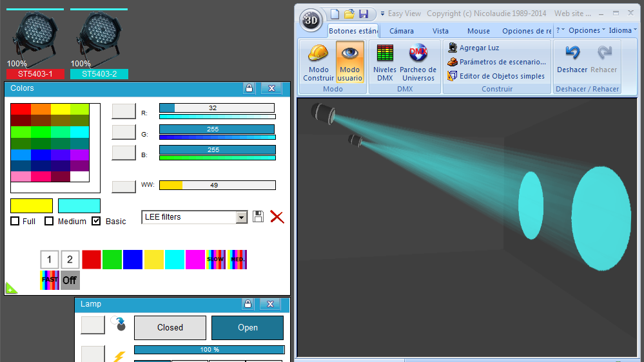Switch to the Cámara tab
The image size is (644, 362).
[x=401, y=31]
